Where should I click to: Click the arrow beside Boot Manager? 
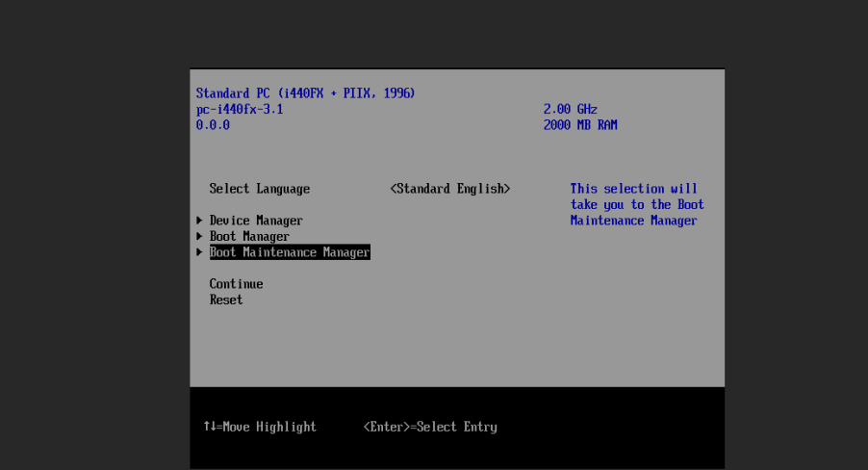(199, 237)
